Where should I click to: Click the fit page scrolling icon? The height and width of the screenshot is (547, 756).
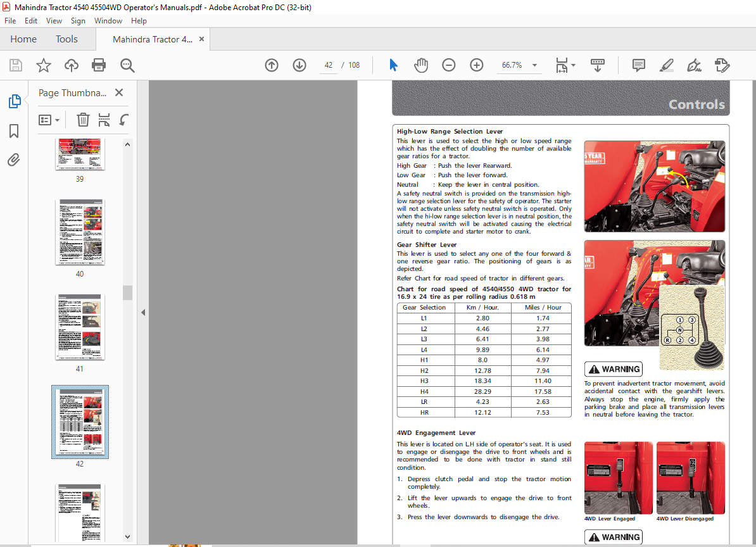pos(562,65)
